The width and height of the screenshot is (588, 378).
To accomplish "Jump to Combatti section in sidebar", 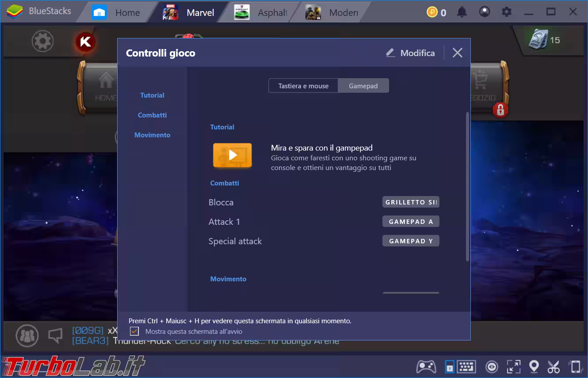I will point(152,115).
